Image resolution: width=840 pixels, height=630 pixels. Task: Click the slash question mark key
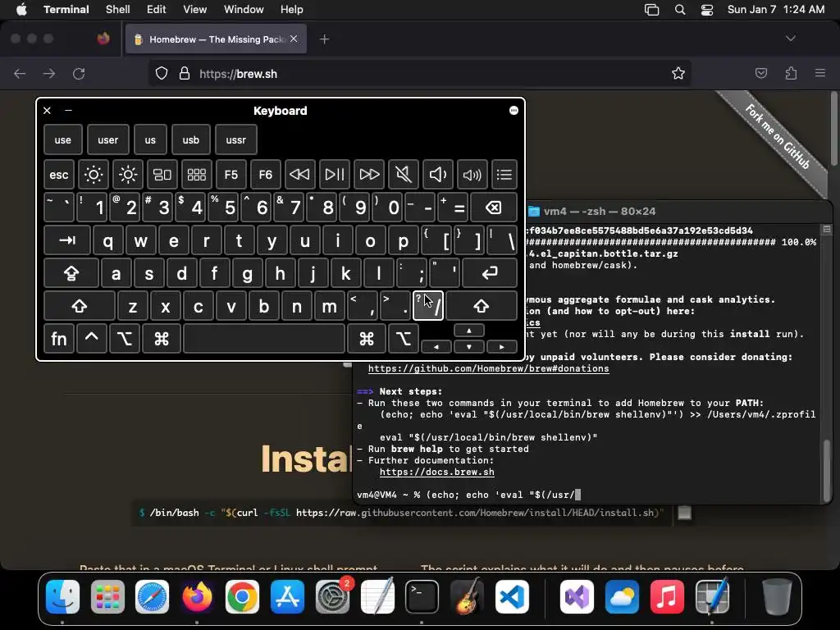pyautogui.click(x=428, y=306)
